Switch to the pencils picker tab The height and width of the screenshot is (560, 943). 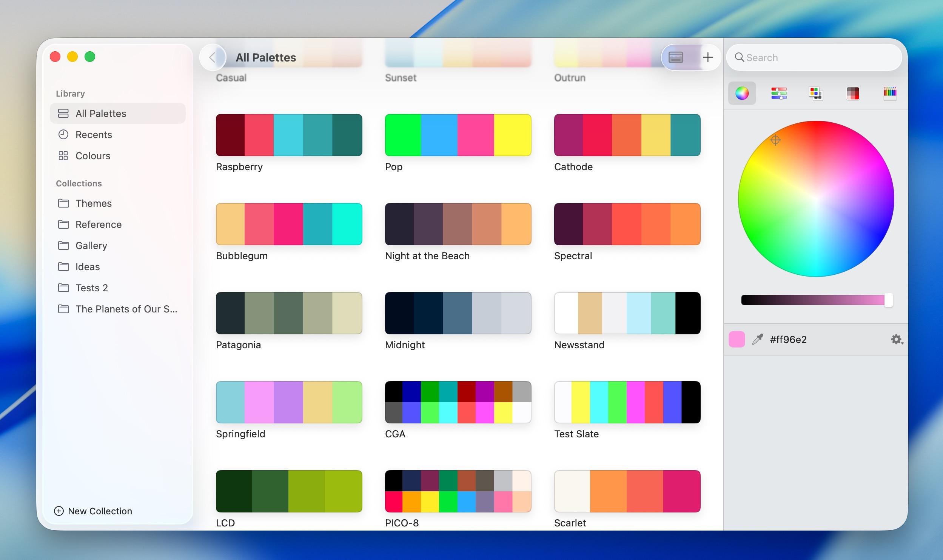click(x=890, y=93)
